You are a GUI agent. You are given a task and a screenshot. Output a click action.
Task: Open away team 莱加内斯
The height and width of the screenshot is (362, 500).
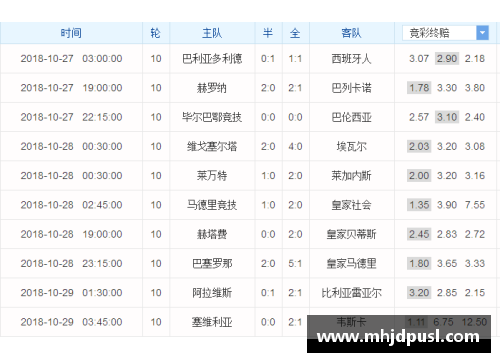point(351,176)
